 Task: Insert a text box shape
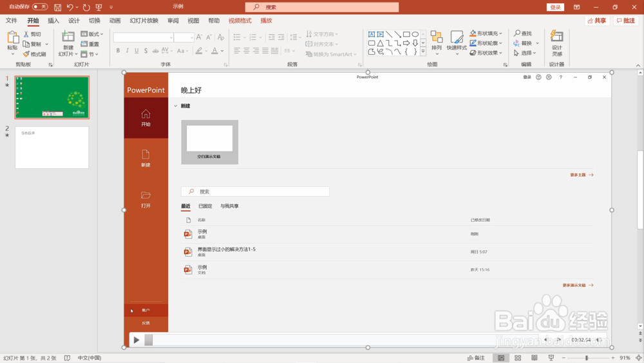372,34
